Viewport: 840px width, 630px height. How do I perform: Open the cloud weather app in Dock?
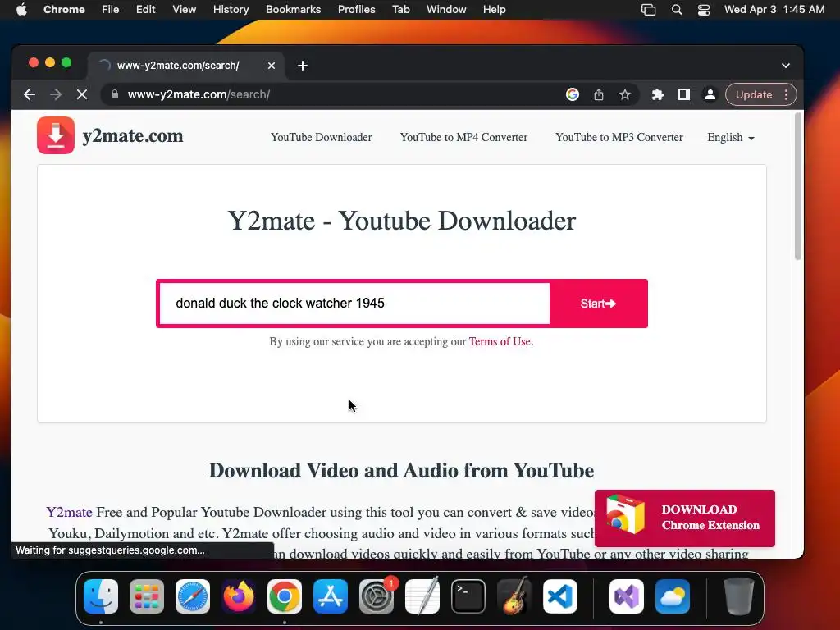pos(673,596)
